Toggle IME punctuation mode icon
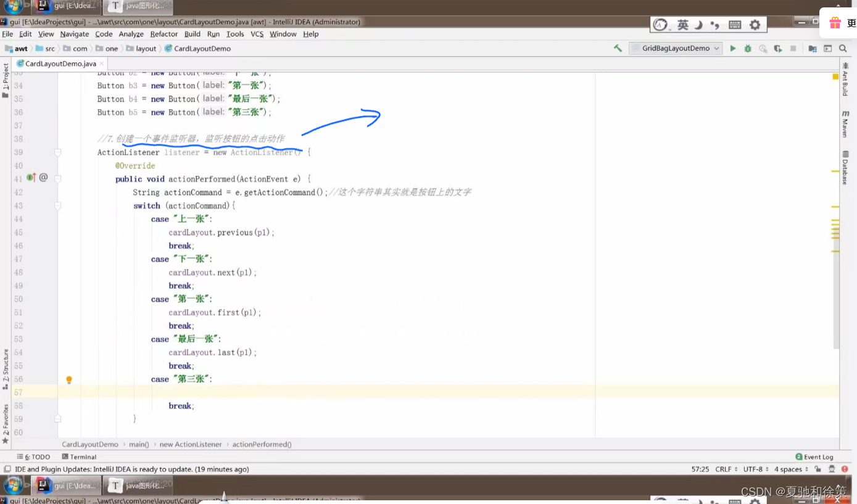 coord(715,25)
